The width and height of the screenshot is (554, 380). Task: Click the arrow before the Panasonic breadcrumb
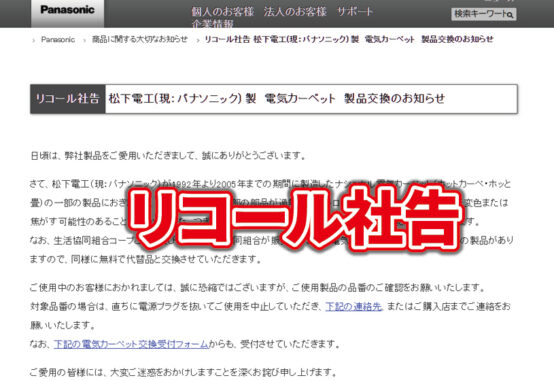pos(34,40)
